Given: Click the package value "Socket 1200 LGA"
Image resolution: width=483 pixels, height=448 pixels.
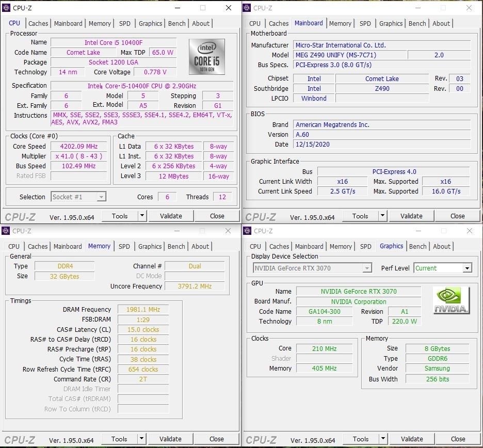Looking at the screenshot, I should click(x=114, y=62).
